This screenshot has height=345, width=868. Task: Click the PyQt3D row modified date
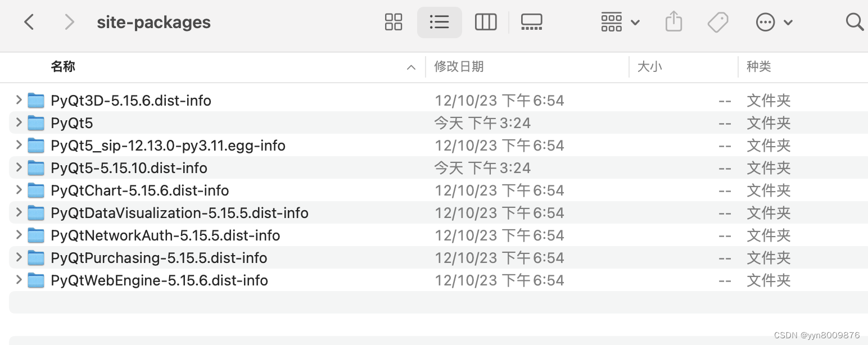coord(499,101)
